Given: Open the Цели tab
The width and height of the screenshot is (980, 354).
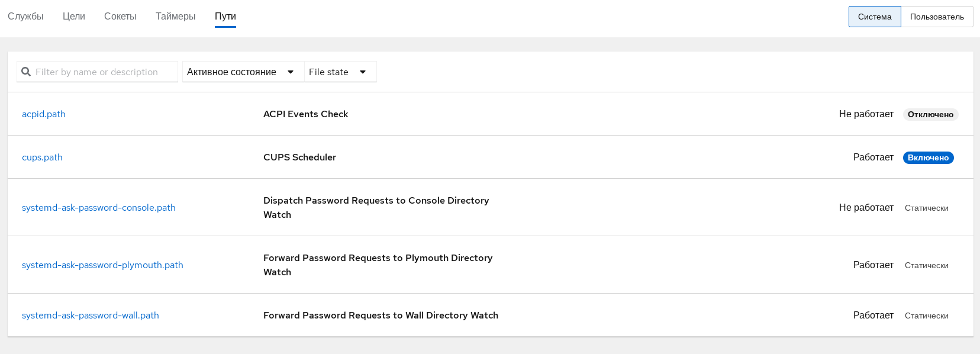Looking at the screenshot, I should [x=74, y=17].
